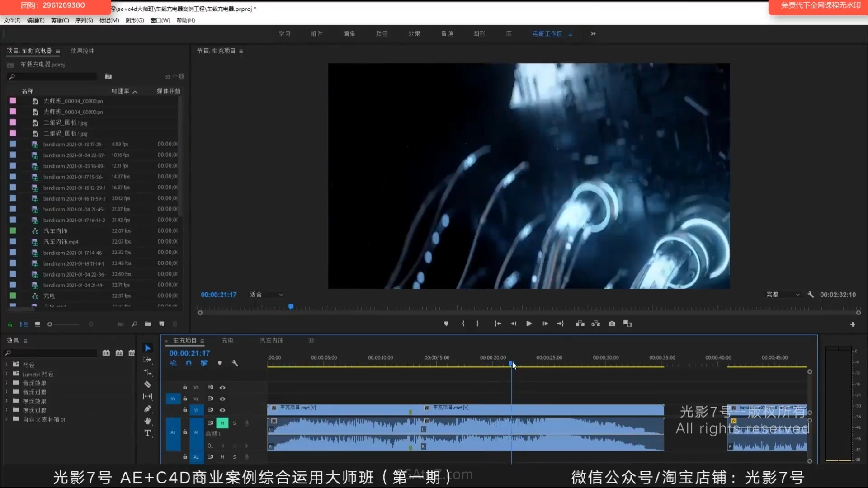Toggle V3 track output eye

(x=222, y=387)
